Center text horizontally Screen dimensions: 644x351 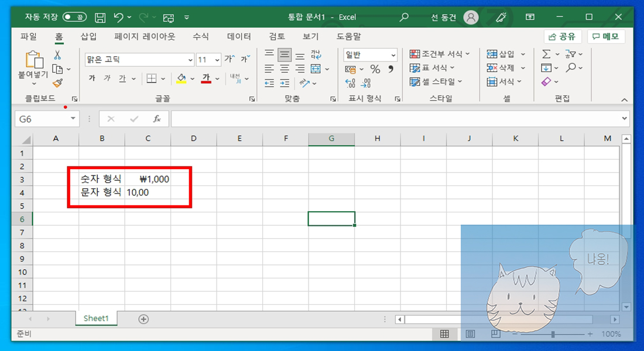285,69
